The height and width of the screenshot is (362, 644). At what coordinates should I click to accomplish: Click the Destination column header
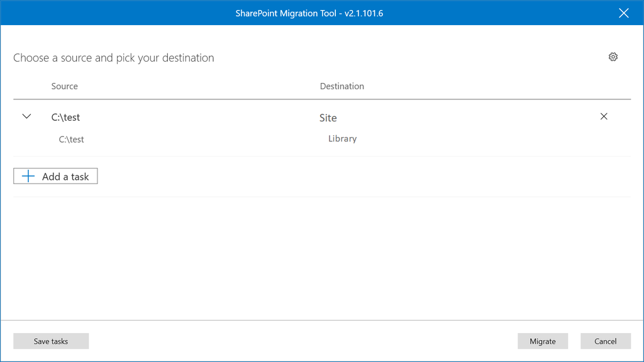point(341,86)
